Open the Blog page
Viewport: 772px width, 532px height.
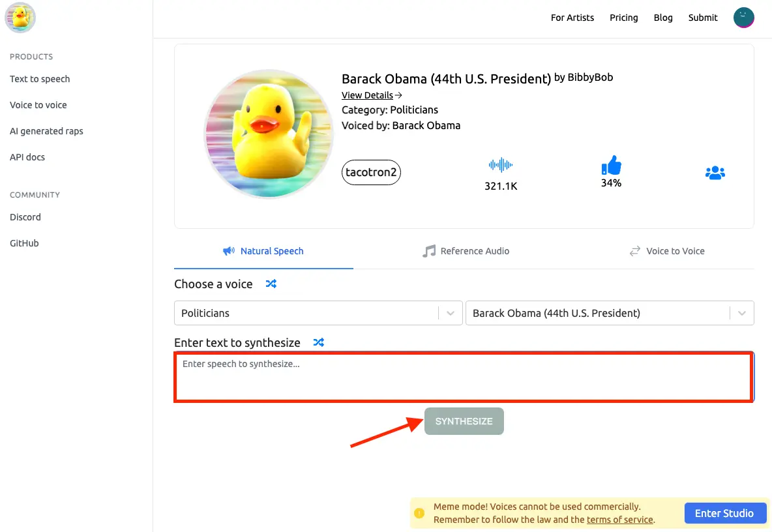pyautogui.click(x=663, y=18)
